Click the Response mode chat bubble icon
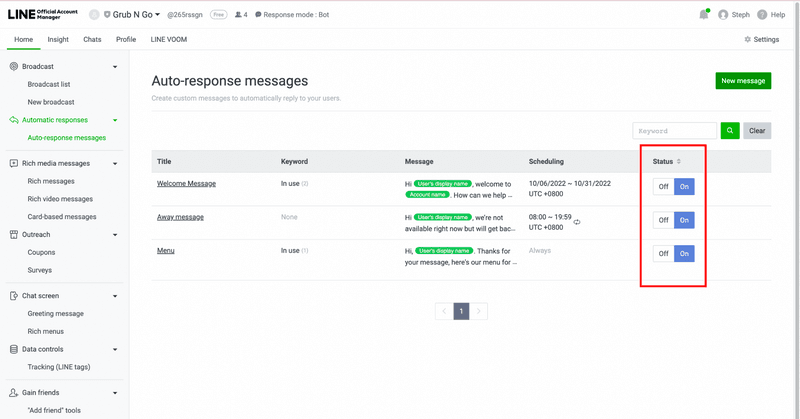 (x=258, y=15)
